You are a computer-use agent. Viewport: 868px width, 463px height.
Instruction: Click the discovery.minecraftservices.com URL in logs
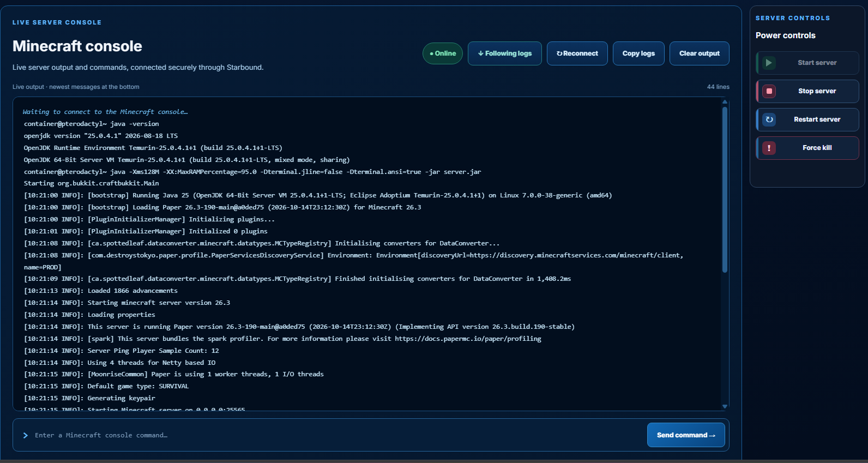coord(575,255)
